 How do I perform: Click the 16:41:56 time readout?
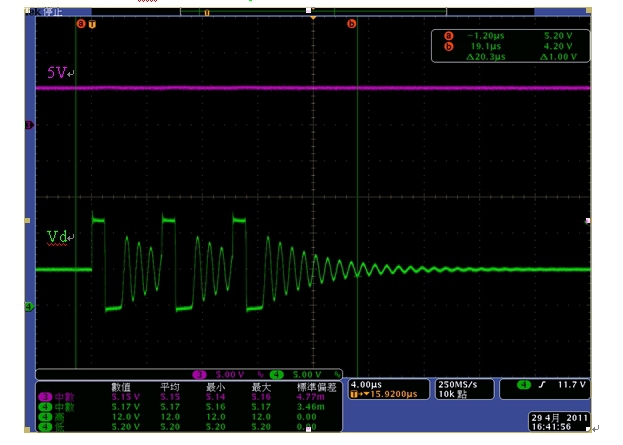tap(551, 427)
